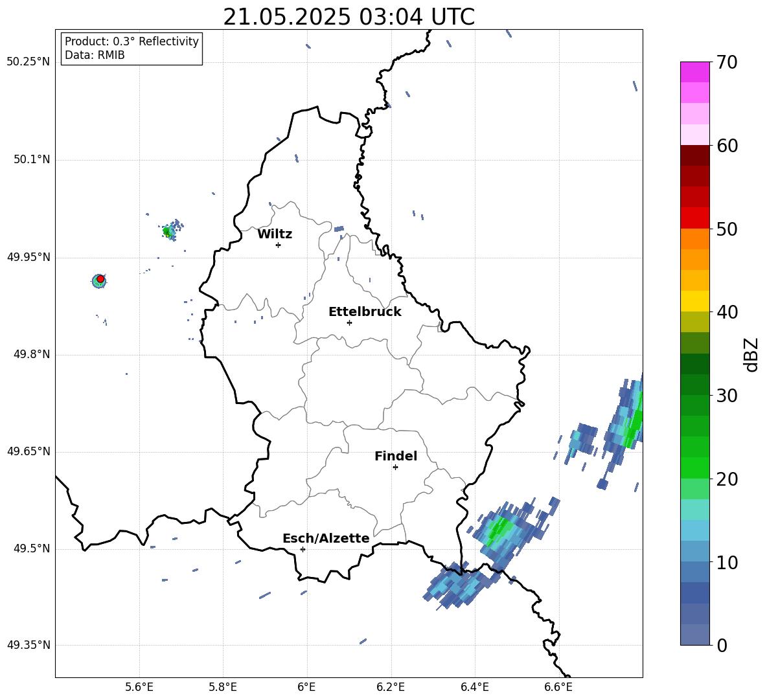Screen dimensions: 767x700
Task: Click the colorbar tick label 0
Action: tap(722, 646)
